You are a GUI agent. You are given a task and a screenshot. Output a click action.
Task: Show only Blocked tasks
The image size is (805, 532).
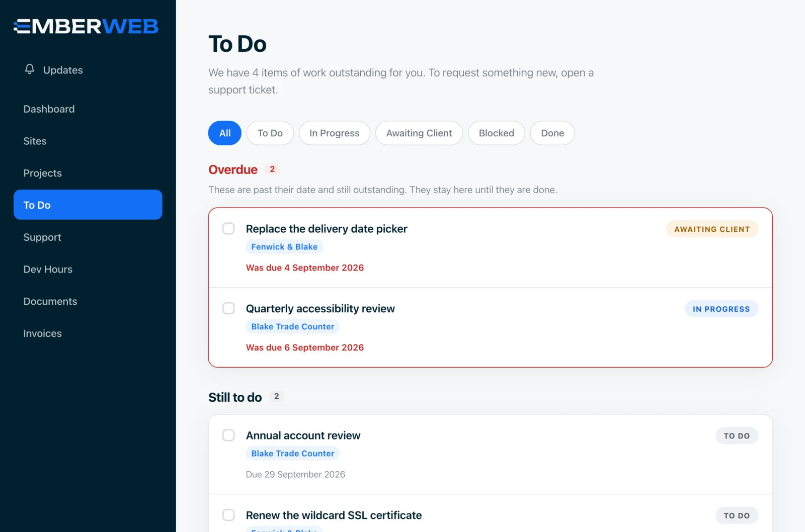click(x=497, y=133)
